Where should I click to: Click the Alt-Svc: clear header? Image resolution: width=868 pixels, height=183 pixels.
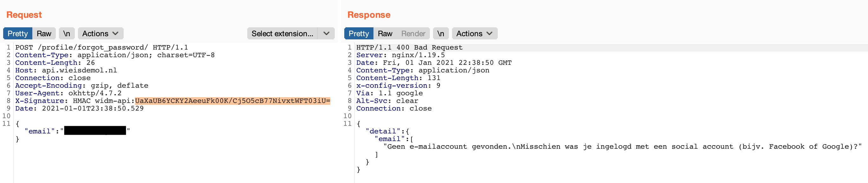pyautogui.click(x=387, y=101)
